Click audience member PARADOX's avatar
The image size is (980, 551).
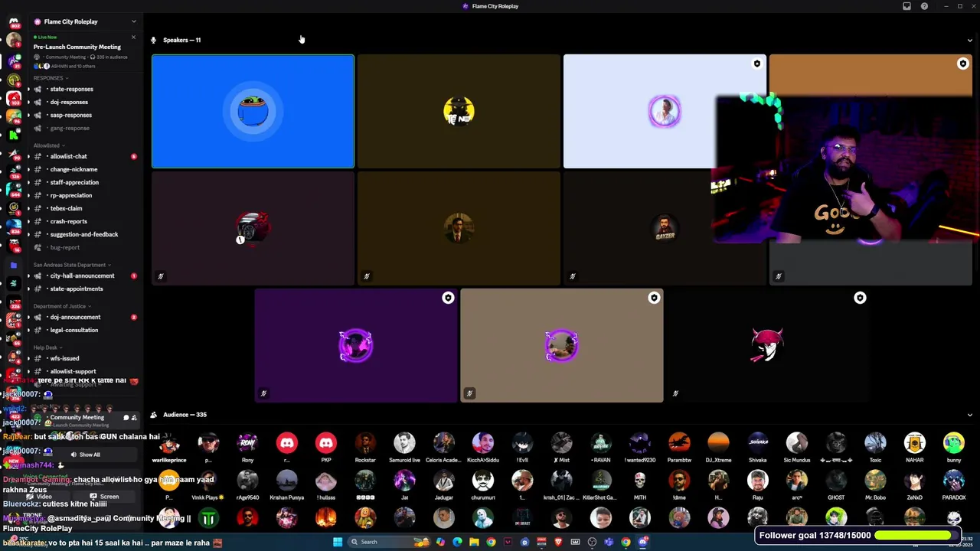point(954,481)
